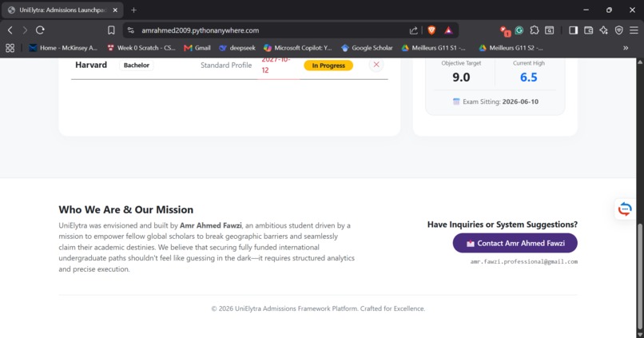This screenshot has height=338, width=644.
Task: Open new tab with plus button
Action: click(x=133, y=10)
